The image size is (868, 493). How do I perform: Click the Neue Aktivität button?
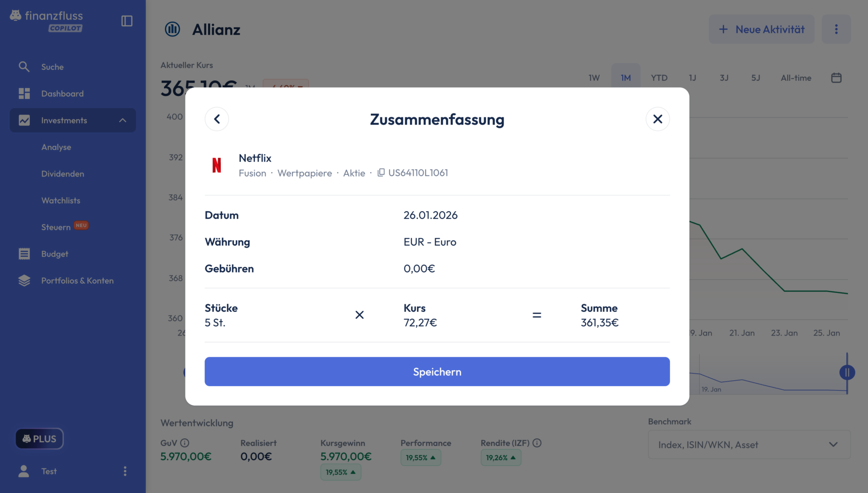pos(761,29)
